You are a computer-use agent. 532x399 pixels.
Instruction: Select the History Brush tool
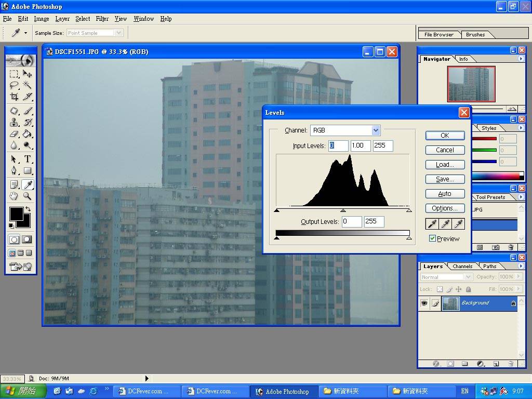click(x=28, y=122)
